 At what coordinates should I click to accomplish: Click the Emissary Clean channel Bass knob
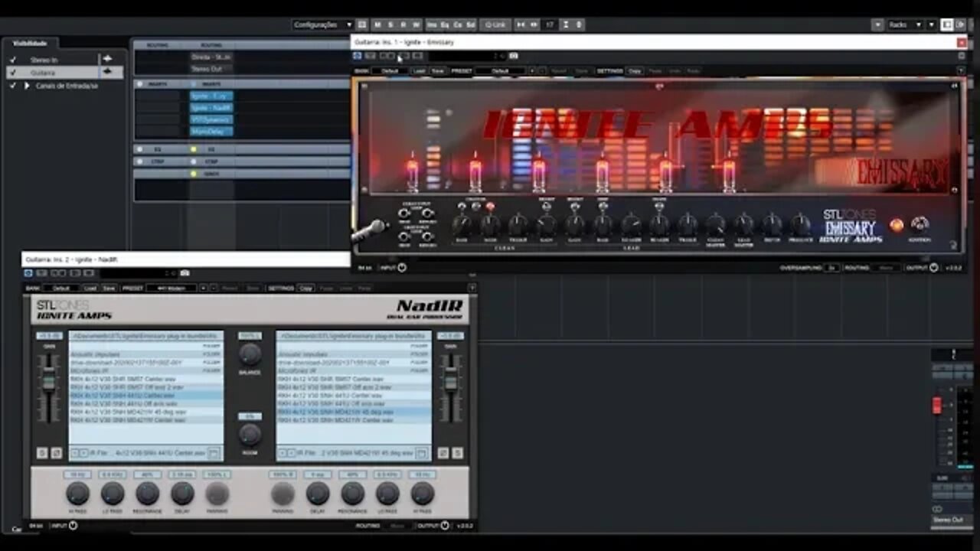pos(462,225)
